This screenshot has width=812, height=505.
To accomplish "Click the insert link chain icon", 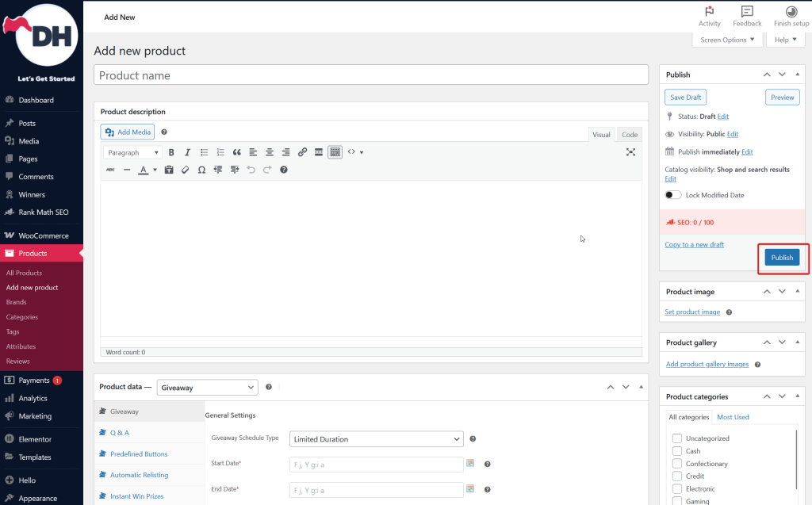I will pyautogui.click(x=302, y=152).
